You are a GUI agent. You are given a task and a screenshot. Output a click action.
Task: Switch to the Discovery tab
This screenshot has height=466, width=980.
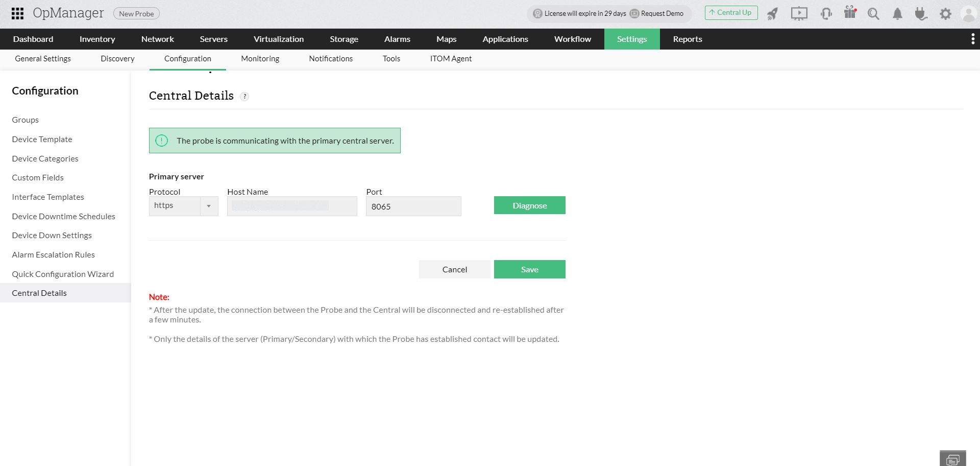[118, 59]
